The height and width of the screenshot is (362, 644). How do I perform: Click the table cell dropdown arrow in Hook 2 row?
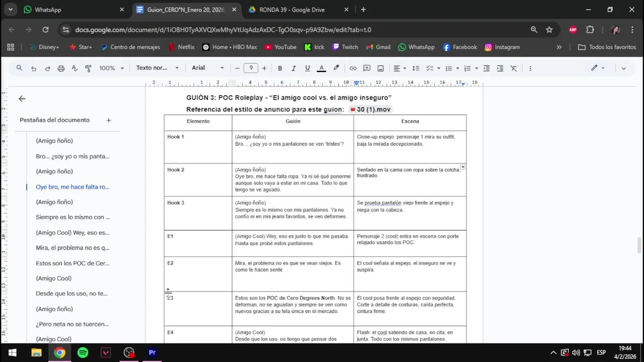point(463,167)
